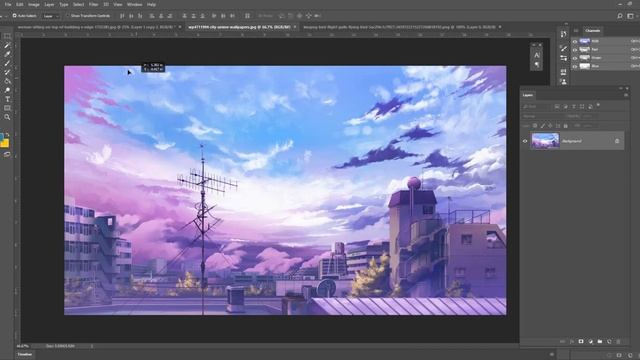This screenshot has width=640, height=360.
Task: Close the active city anime wallpaper tab
Action: [x=295, y=27]
